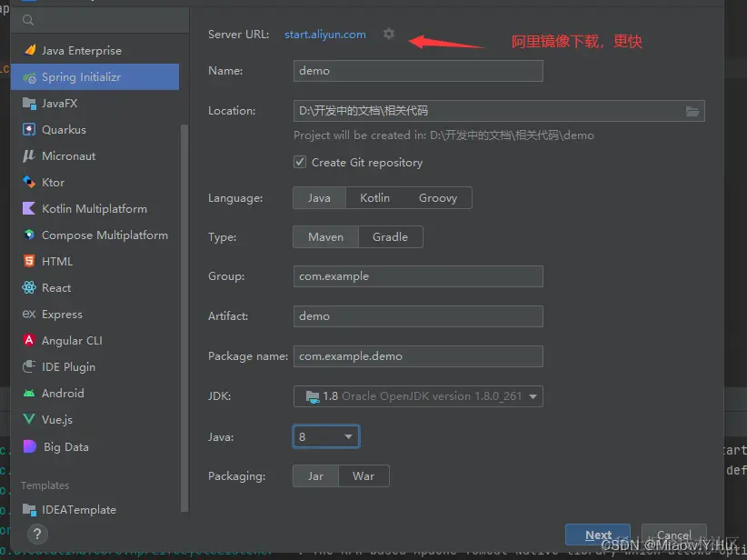Click the Spring Initializr leaf icon
The image size is (747, 560).
coord(30,77)
